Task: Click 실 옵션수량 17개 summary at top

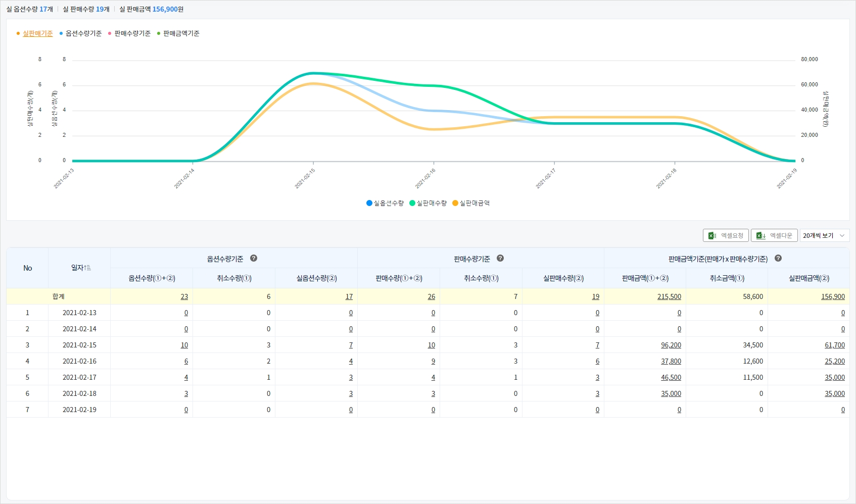Action: (x=29, y=9)
